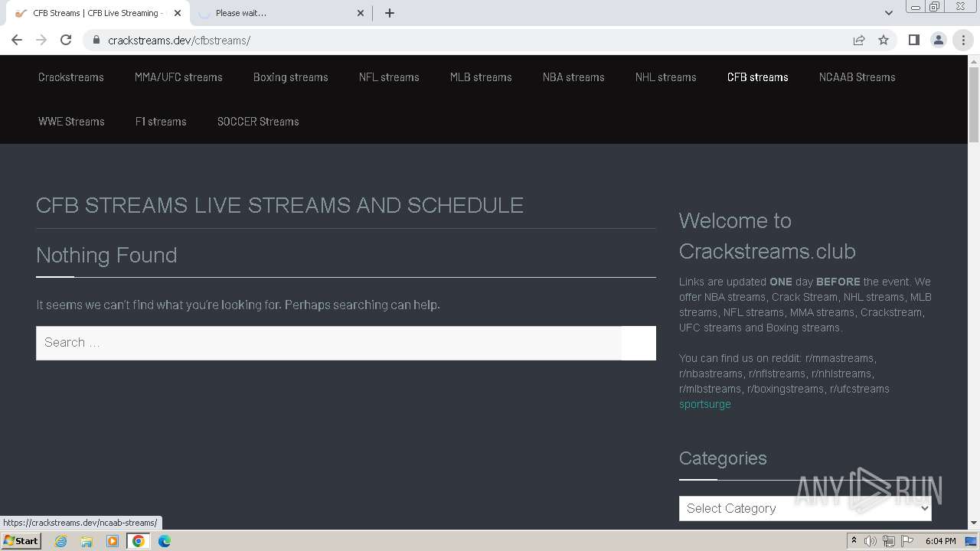
Task: Switch to the Please wait tab
Action: click(x=280, y=13)
